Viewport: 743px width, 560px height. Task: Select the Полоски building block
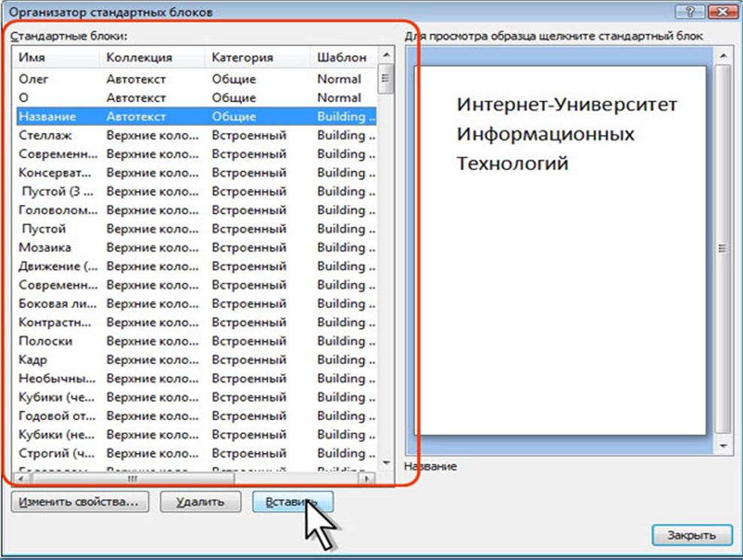click(196, 341)
